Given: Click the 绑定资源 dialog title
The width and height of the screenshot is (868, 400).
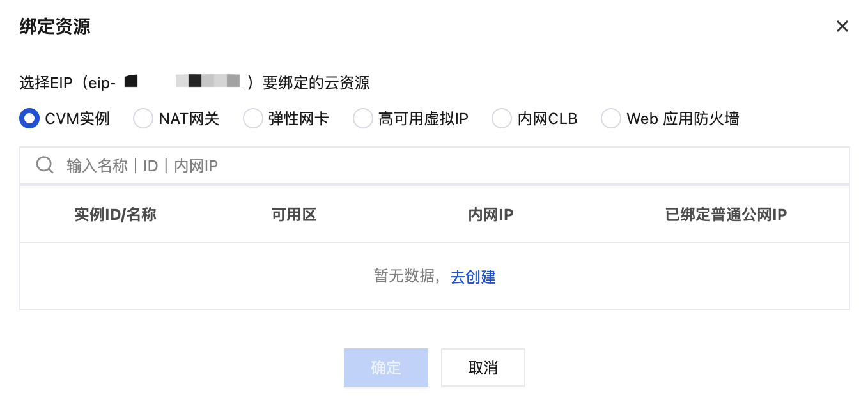Looking at the screenshot, I should (x=55, y=26).
